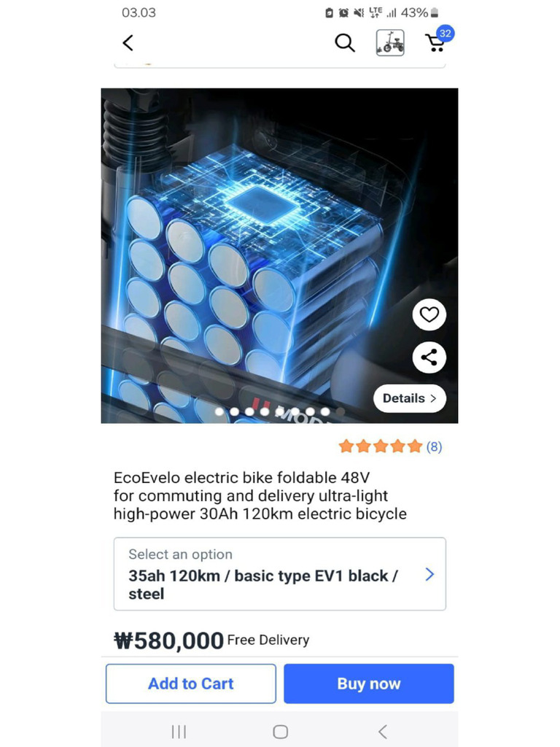
Task: Tap the chevron in option selector
Action: [x=429, y=574]
